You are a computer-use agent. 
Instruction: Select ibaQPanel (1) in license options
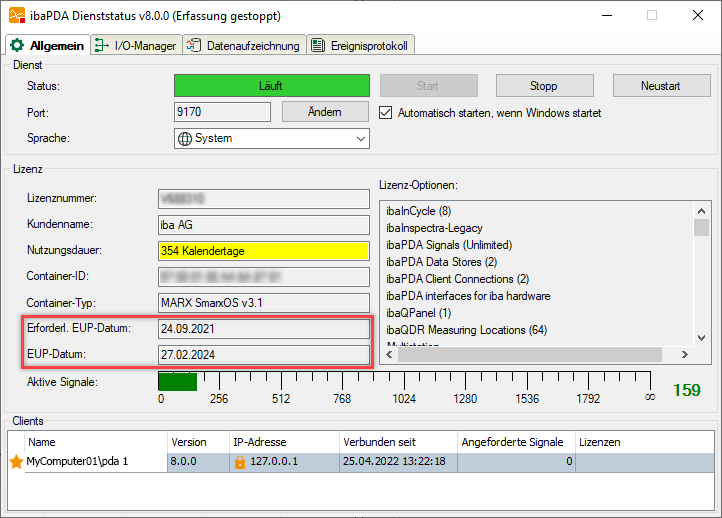click(x=418, y=313)
